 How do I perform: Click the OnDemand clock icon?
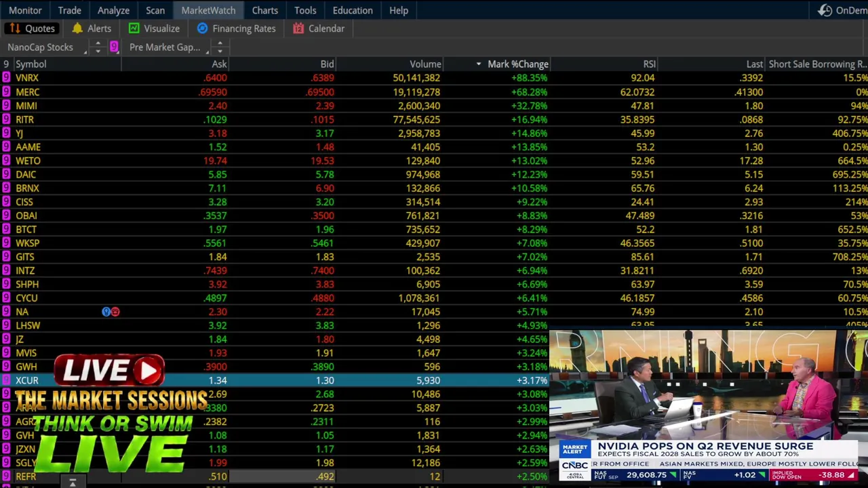point(825,10)
